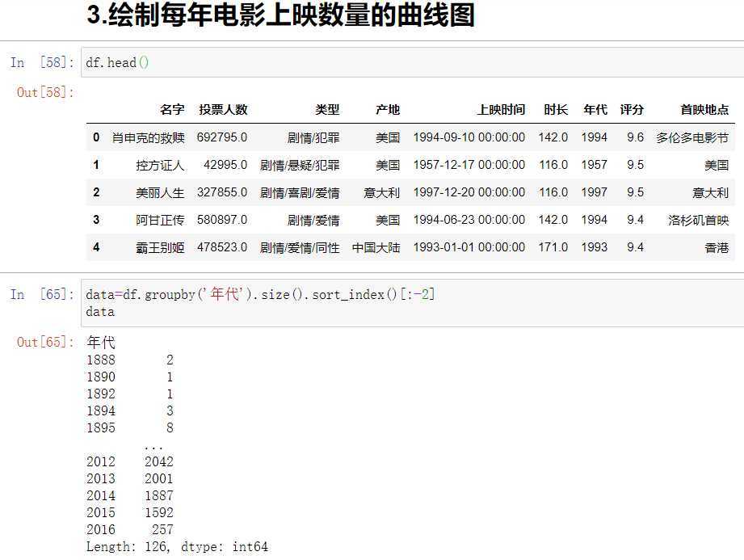The width and height of the screenshot is (744, 560).
Task: Click the 评分 column header
Action: pyautogui.click(x=632, y=110)
